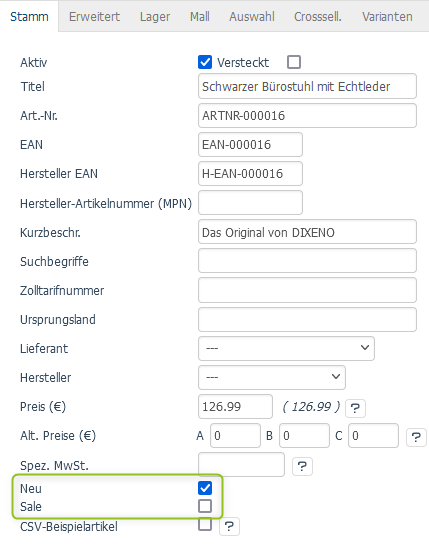Screen dimensions: 429x546
Task: Click the question mark next to Spez. MwSt.
Action: point(302,466)
